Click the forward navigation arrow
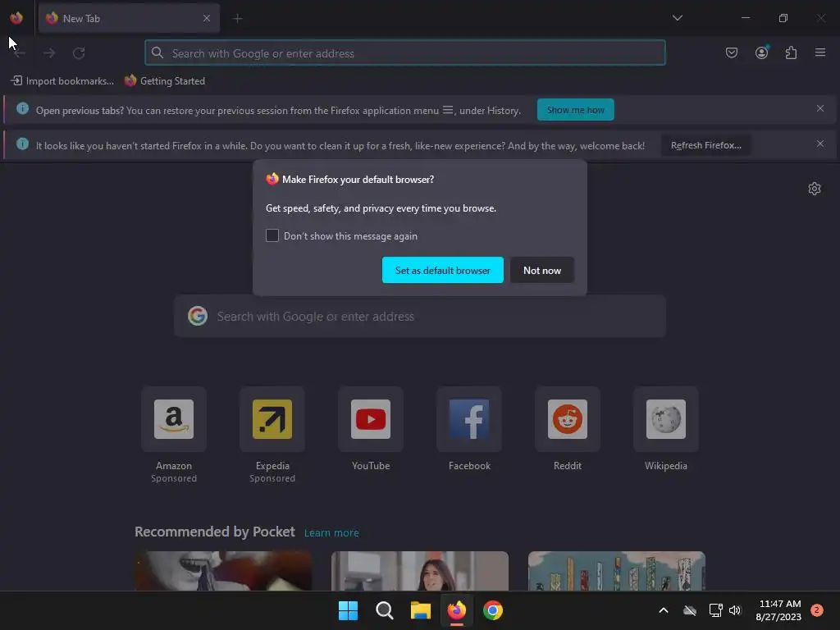840x630 pixels. (x=49, y=53)
